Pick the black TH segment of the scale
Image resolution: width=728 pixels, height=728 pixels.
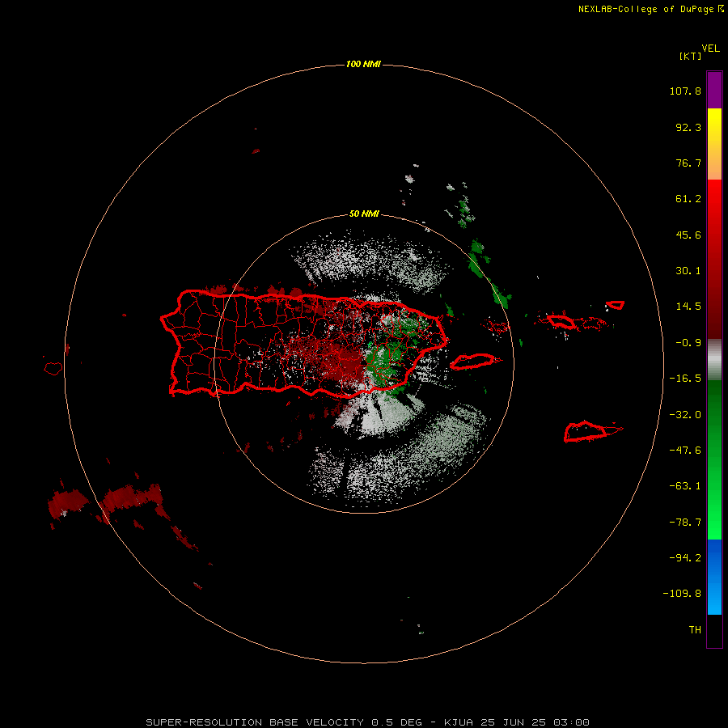tap(714, 631)
